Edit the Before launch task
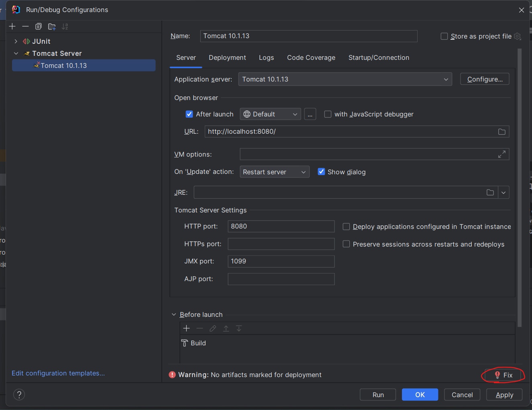532x410 pixels. pos(213,328)
